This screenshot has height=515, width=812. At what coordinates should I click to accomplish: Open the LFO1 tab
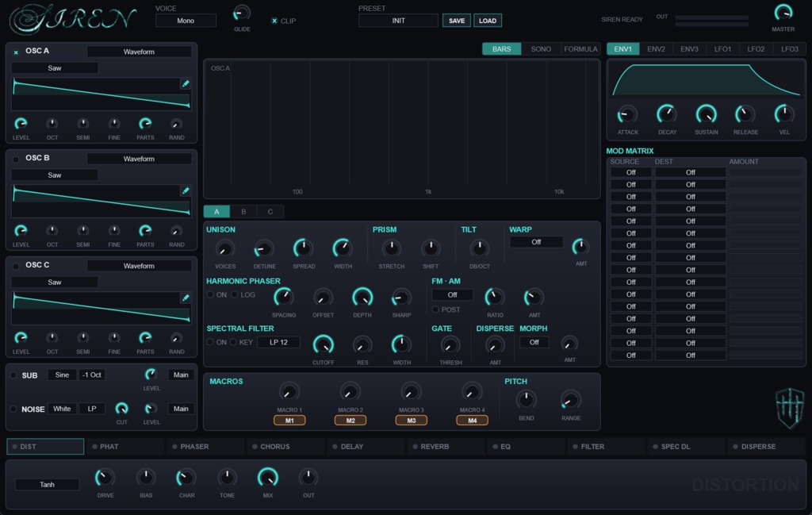tap(722, 48)
